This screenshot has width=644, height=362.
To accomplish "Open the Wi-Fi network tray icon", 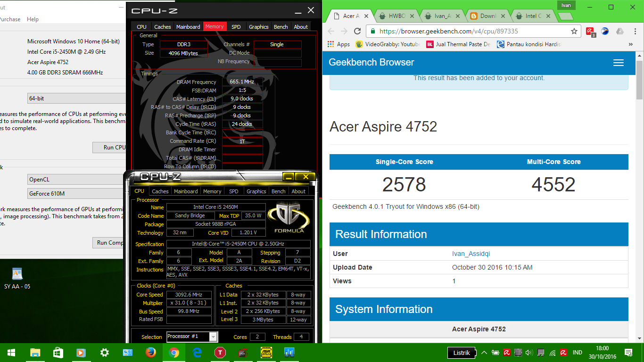I will (552, 352).
